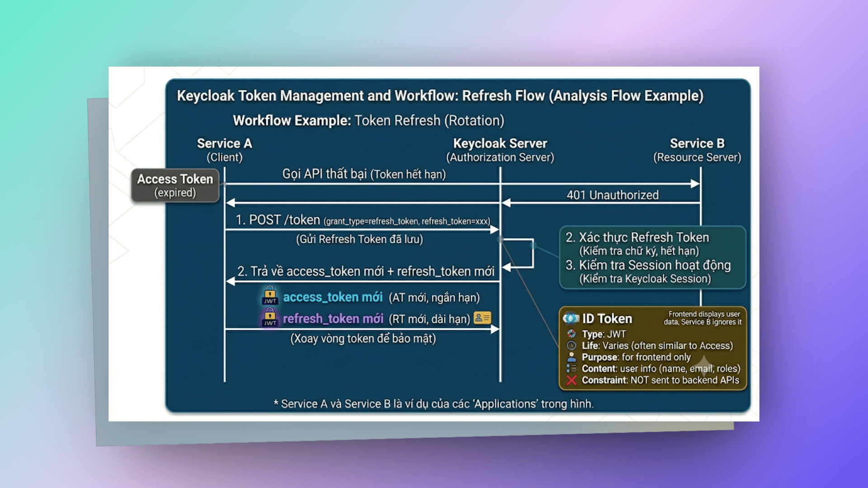Click "2. Trả về access_token mới + refresh_token mới"
The image size is (868, 488).
(x=366, y=271)
